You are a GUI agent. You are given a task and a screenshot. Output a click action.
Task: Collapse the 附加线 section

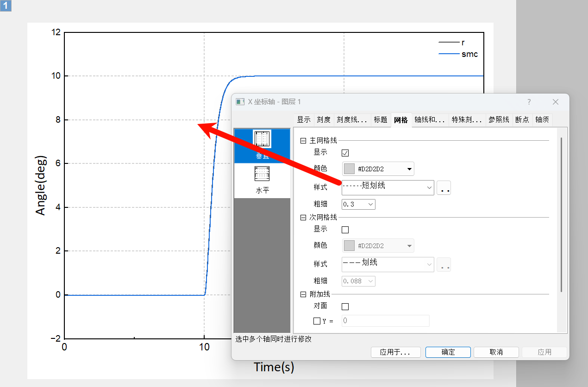pyautogui.click(x=303, y=294)
